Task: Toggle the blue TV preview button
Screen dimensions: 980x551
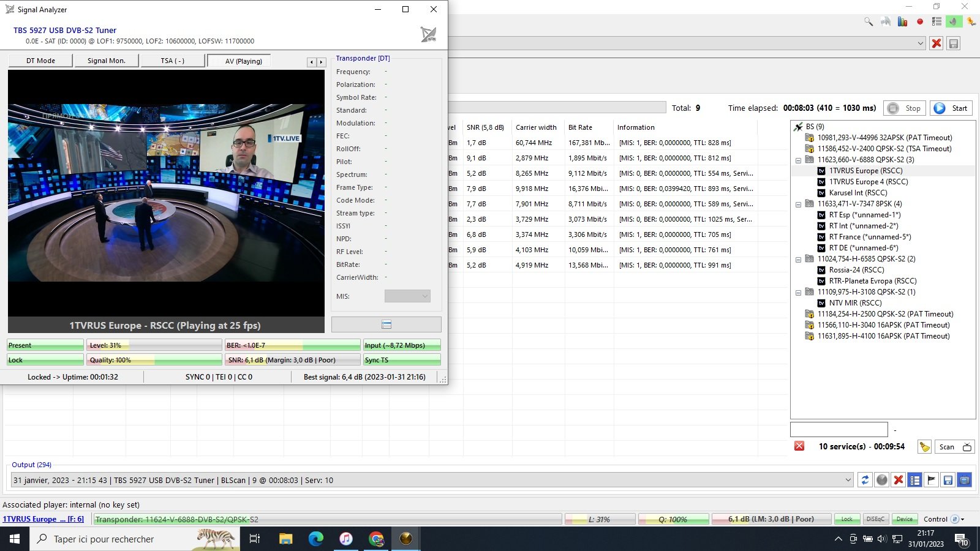Action: coord(964,481)
